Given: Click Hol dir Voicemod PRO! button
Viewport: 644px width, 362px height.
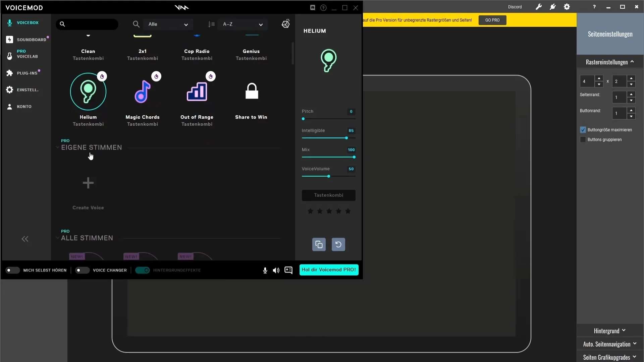Looking at the screenshot, I should click(329, 270).
